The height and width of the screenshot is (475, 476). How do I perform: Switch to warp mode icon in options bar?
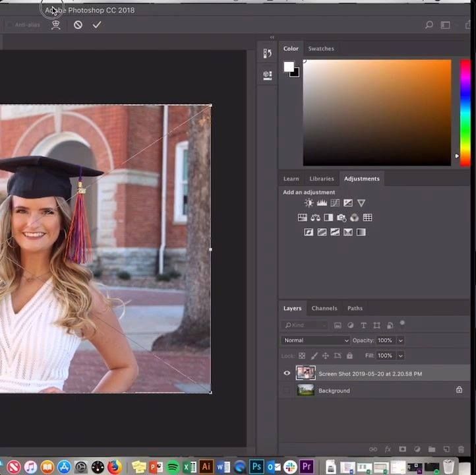56,25
